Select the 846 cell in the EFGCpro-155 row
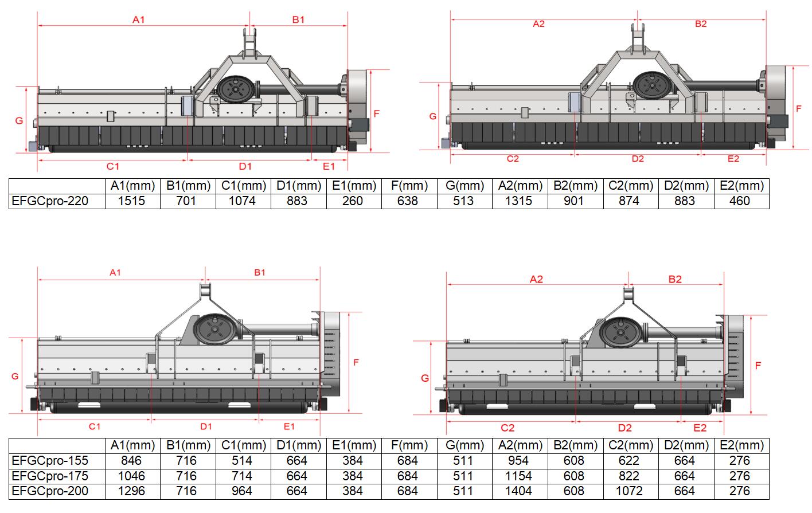 pyautogui.click(x=132, y=460)
